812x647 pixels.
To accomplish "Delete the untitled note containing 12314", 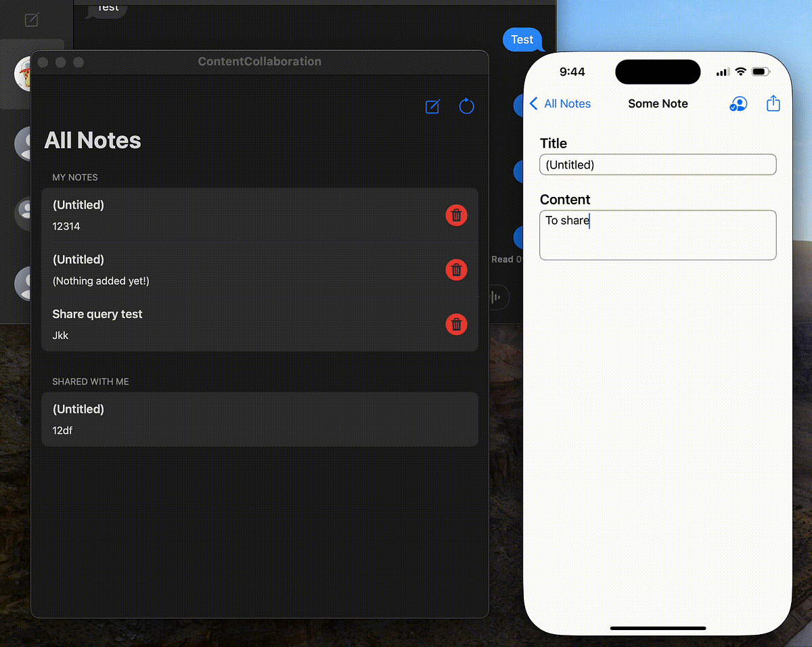I will coord(456,215).
